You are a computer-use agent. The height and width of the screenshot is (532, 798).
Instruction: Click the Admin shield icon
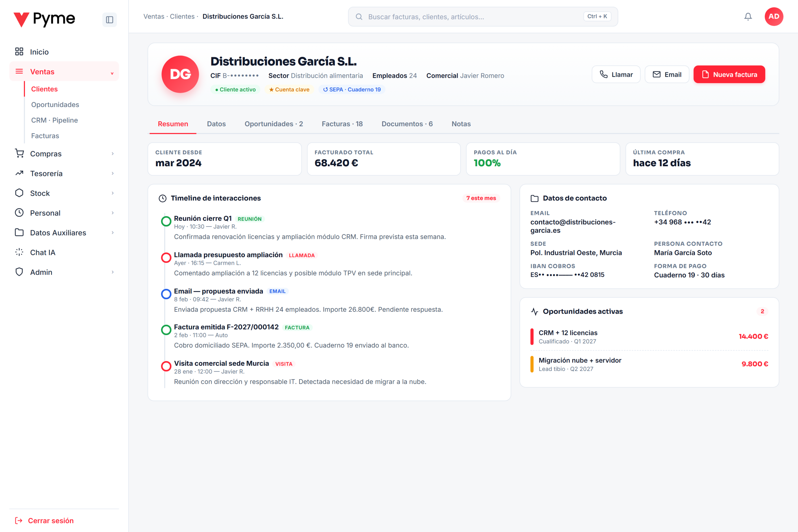[x=19, y=272]
